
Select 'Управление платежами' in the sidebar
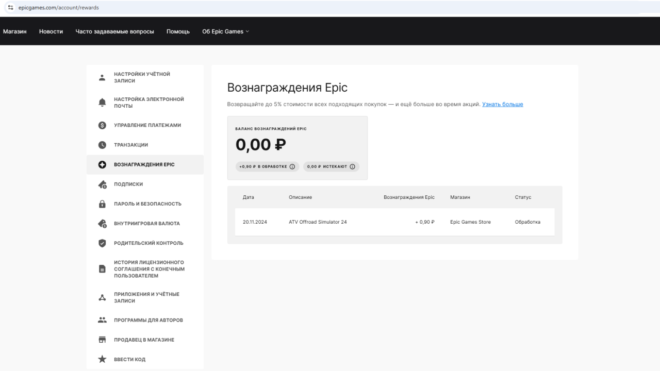(x=145, y=125)
